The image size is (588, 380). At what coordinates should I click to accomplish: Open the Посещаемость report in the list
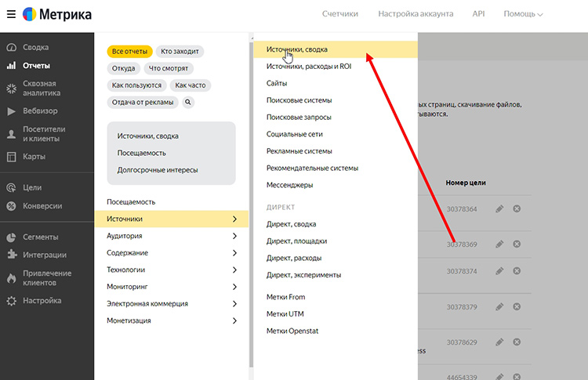tap(131, 202)
